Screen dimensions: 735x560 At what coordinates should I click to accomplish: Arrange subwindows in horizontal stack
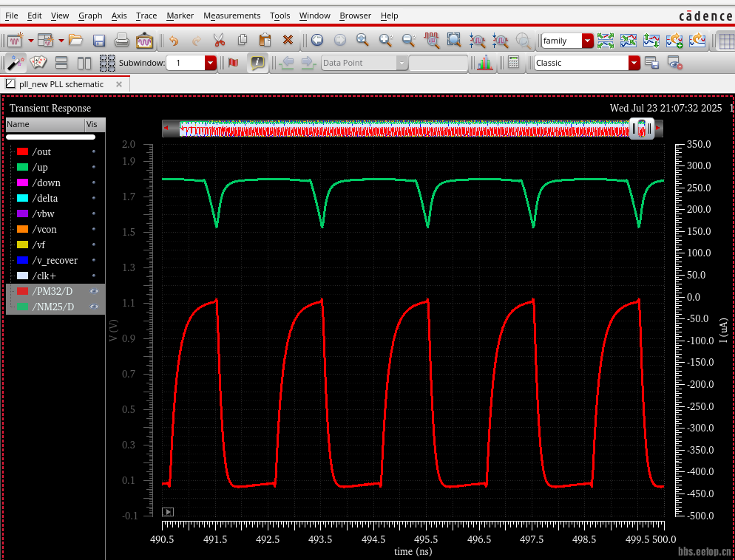[61, 63]
